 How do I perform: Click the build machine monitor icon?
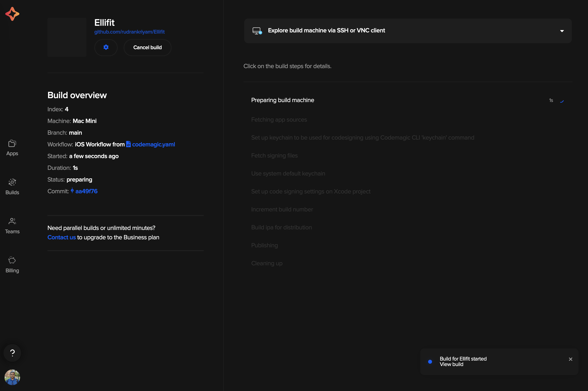coord(257,31)
